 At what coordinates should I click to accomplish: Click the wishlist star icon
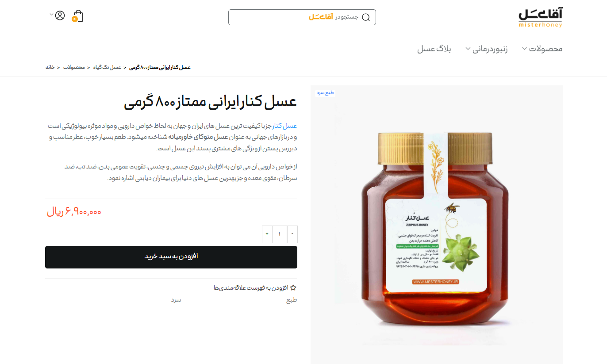pos(293,287)
